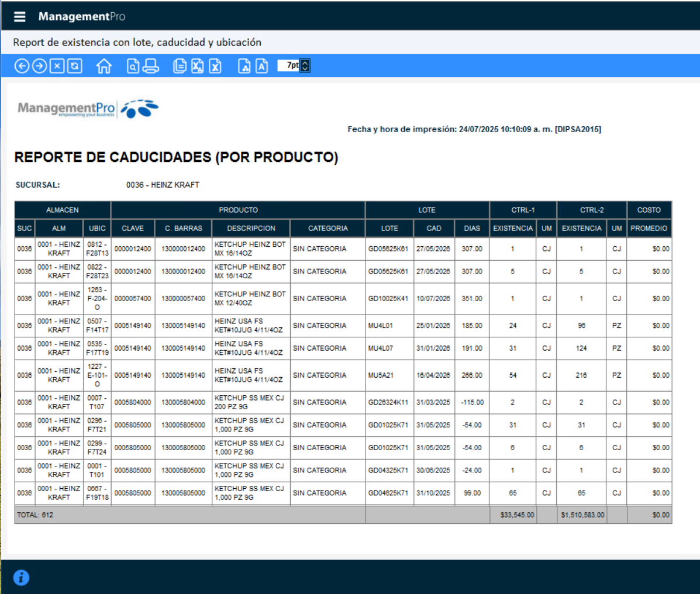Image resolution: width=700 pixels, height=594 pixels.
Task: Click expiry date 31/10/2025
Action: tap(433, 493)
